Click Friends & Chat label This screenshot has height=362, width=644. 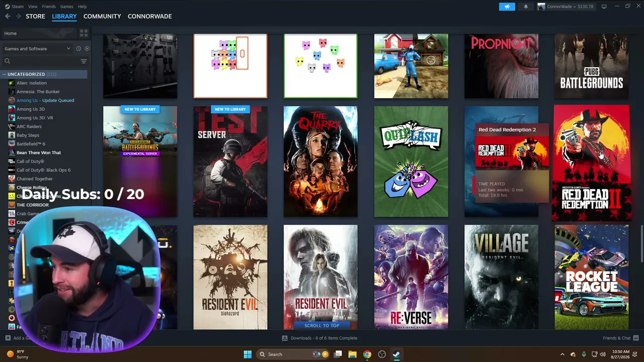pyautogui.click(x=617, y=338)
